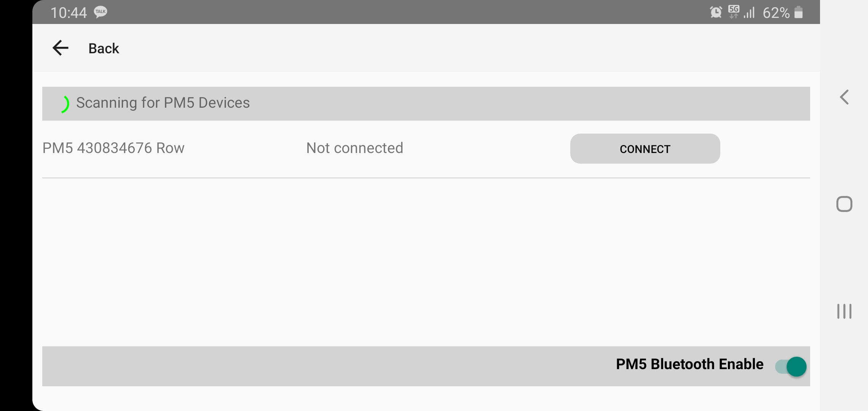Tap the alarm clock status icon

click(716, 12)
